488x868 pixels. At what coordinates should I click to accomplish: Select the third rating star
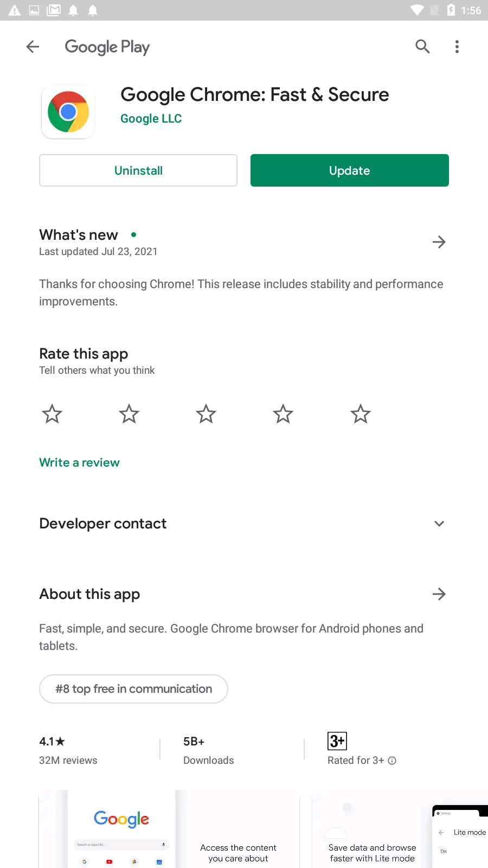tap(206, 414)
